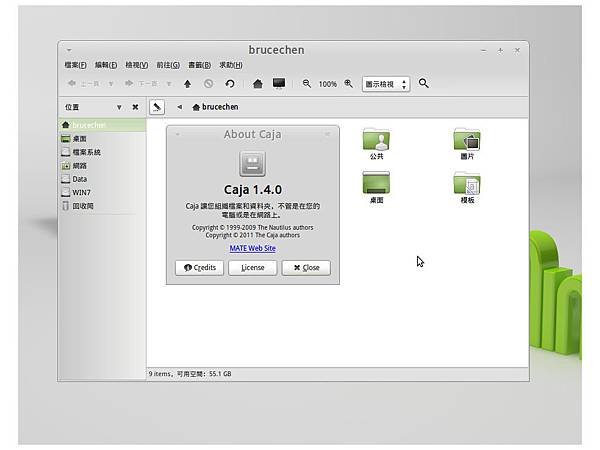The image size is (600, 450).
Task: Select 網路 in the sidebar
Action: click(102, 166)
